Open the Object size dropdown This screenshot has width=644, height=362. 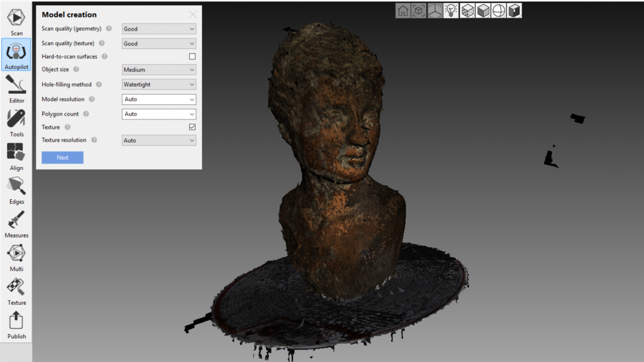point(158,70)
